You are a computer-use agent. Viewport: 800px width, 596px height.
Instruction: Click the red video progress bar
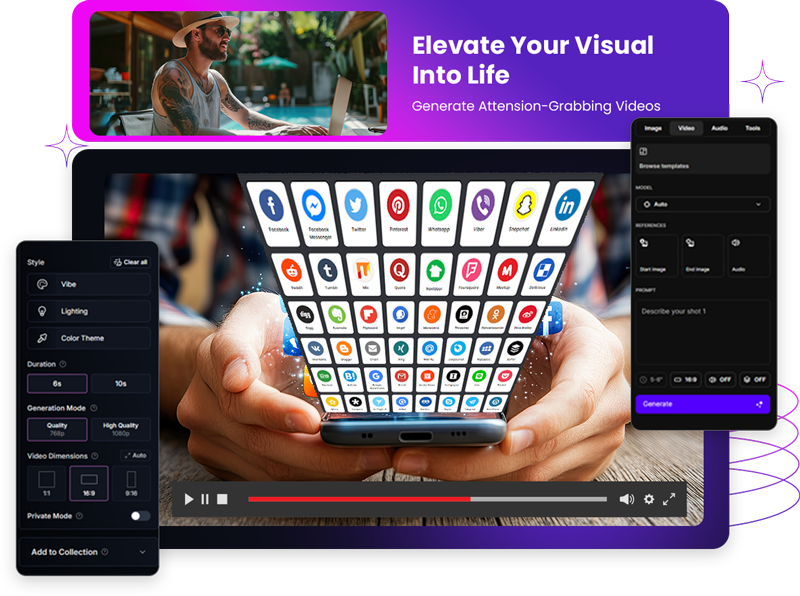pyautogui.click(x=359, y=499)
